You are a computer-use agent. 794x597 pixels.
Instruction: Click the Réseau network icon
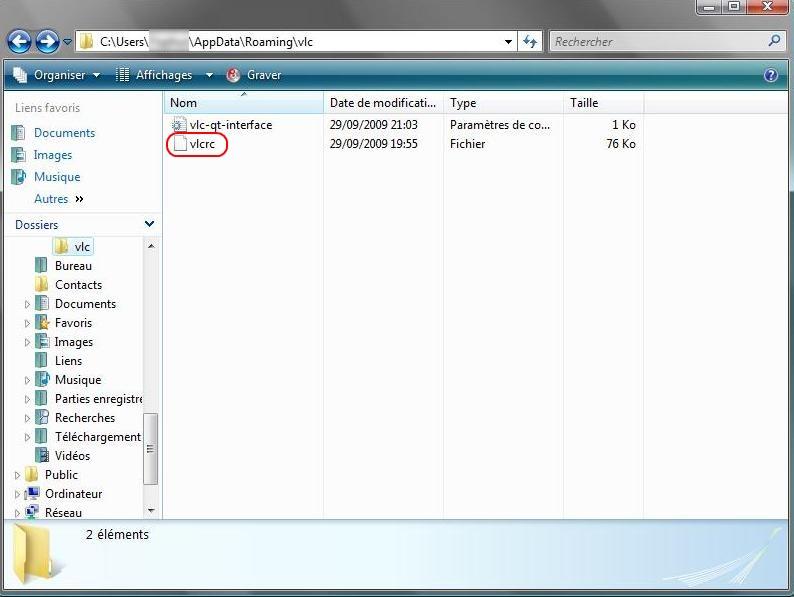pos(32,512)
